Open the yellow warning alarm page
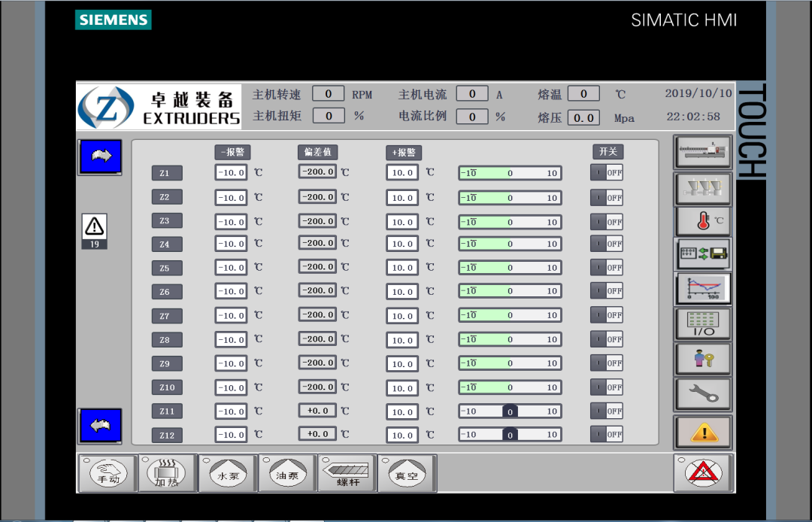The width and height of the screenshot is (812, 522). click(x=702, y=432)
